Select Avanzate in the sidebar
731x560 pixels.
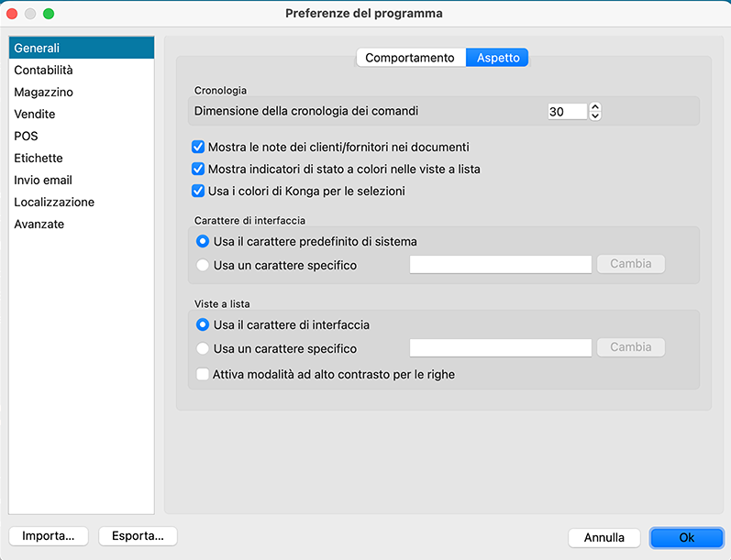click(39, 224)
